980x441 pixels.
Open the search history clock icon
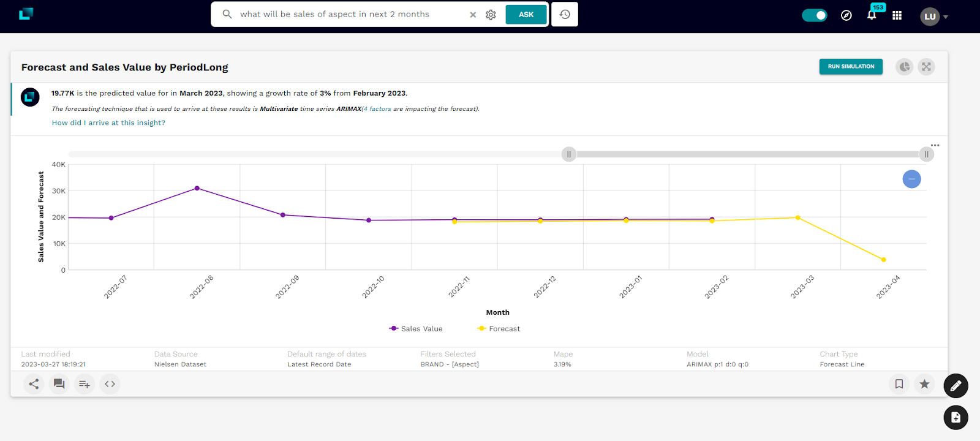tap(565, 14)
